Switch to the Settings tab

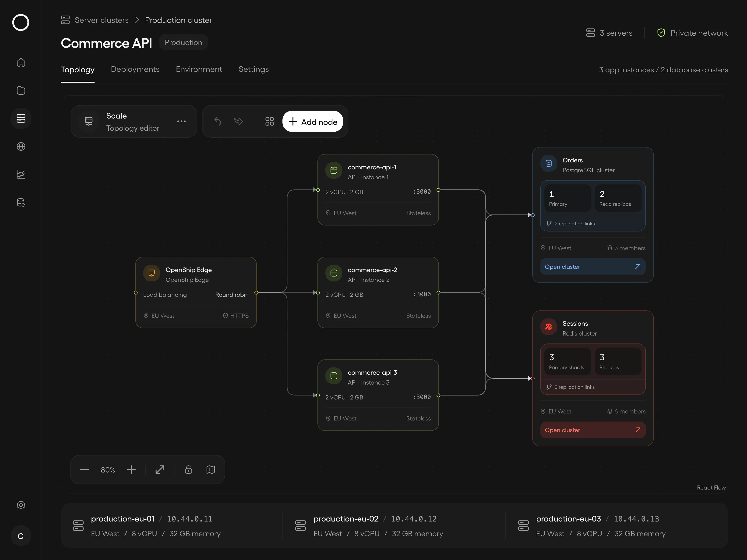(254, 69)
